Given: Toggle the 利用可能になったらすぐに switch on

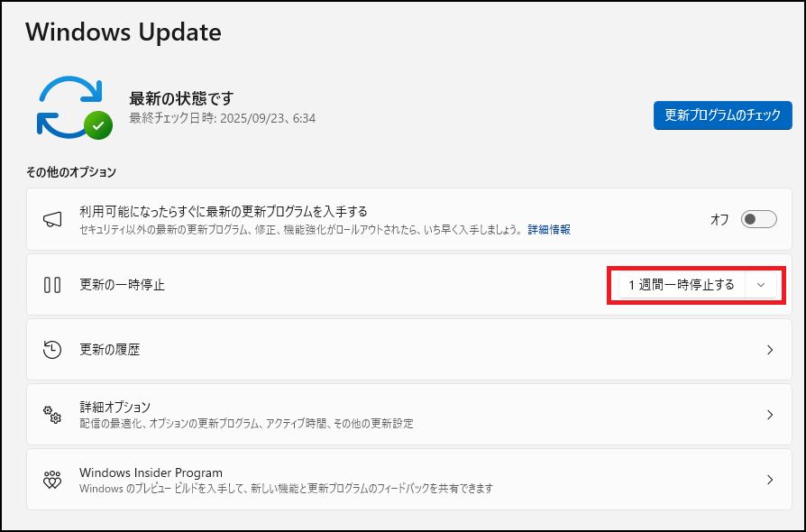Looking at the screenshot, I should click(759, 219).
